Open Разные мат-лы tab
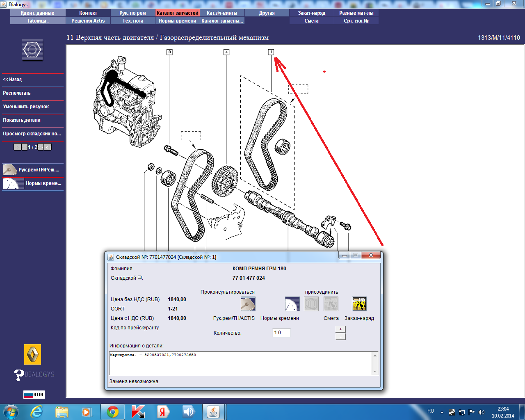 tap(356, 13)
